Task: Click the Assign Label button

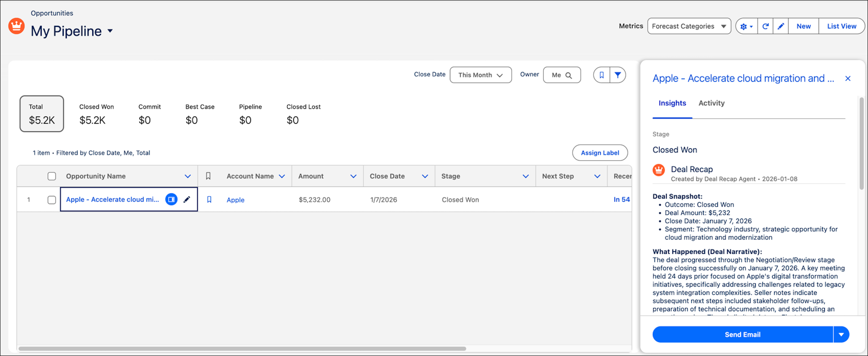Action: click(x=600, y=153)
